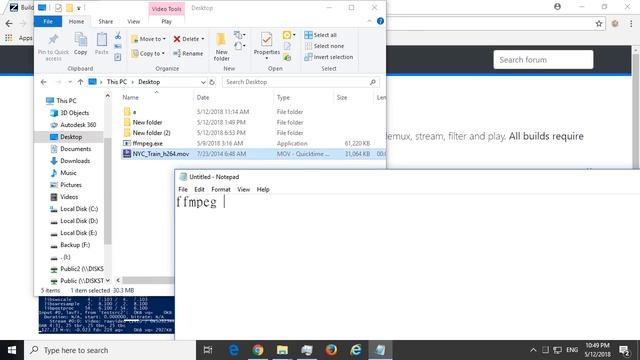The height and width of the screenshot is (360, 640).
Task: Open the Delete dropdown arrow
Action: coord(203,39)
